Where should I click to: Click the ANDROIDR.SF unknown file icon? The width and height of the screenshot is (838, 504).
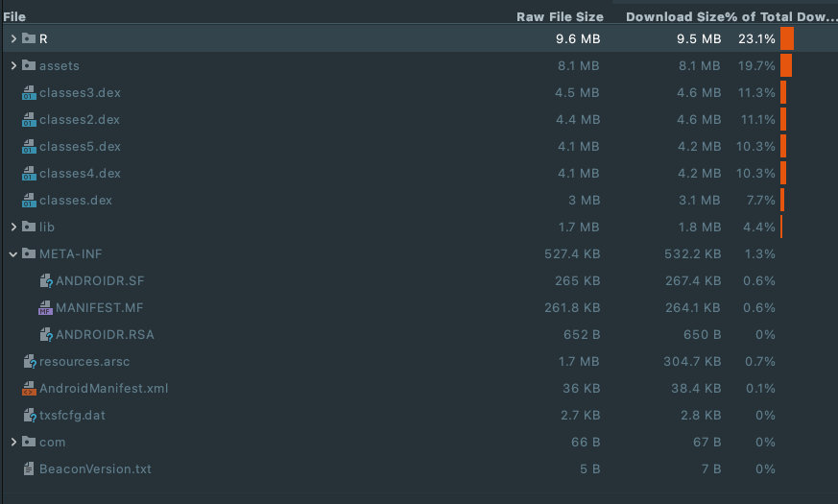pyautogui.click(x=46, y=281)
